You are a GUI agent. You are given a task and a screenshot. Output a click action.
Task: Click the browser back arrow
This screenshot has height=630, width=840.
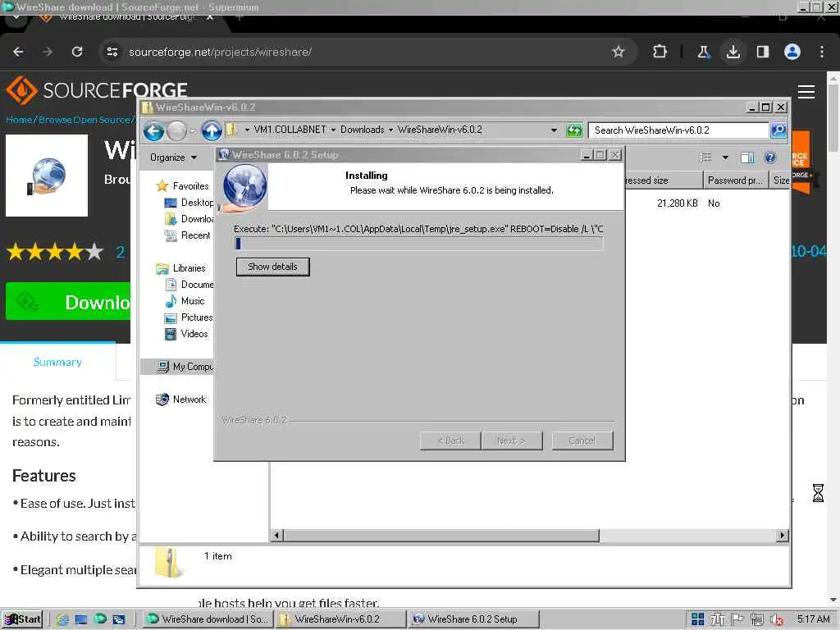18,52
